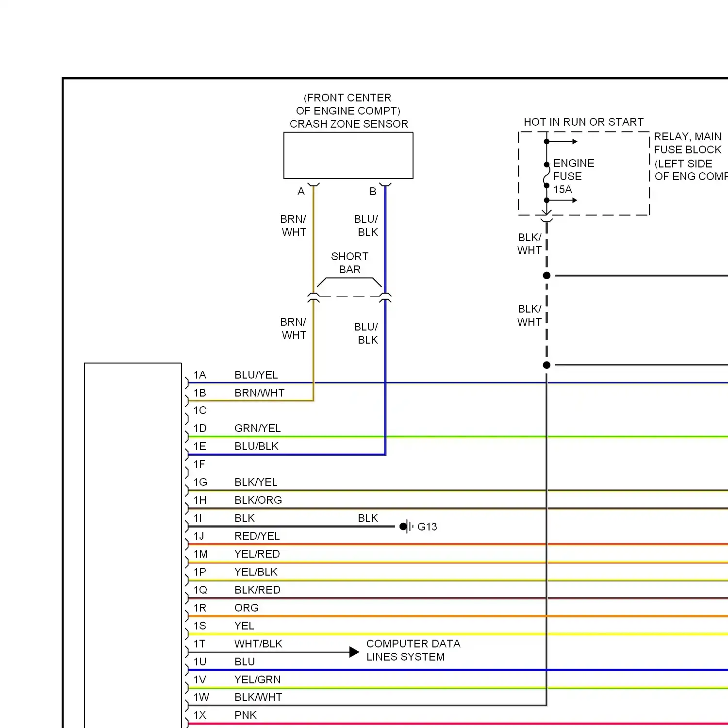Screen dimensions: 728x728
Task: Click the RELAY, MAIN label
Action: [687, 136]
